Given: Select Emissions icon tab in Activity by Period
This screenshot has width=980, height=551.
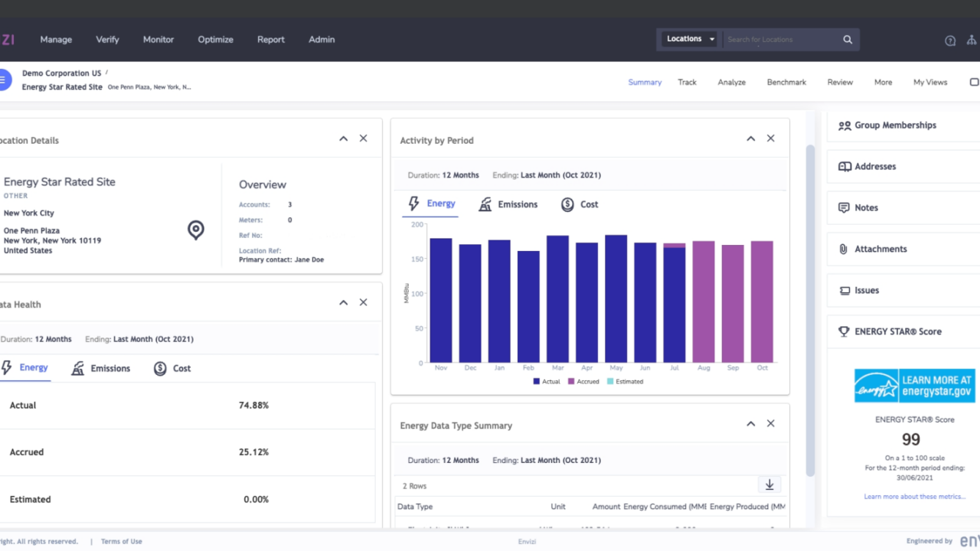Looking at the screenshot, I should [x=508, y=204].
